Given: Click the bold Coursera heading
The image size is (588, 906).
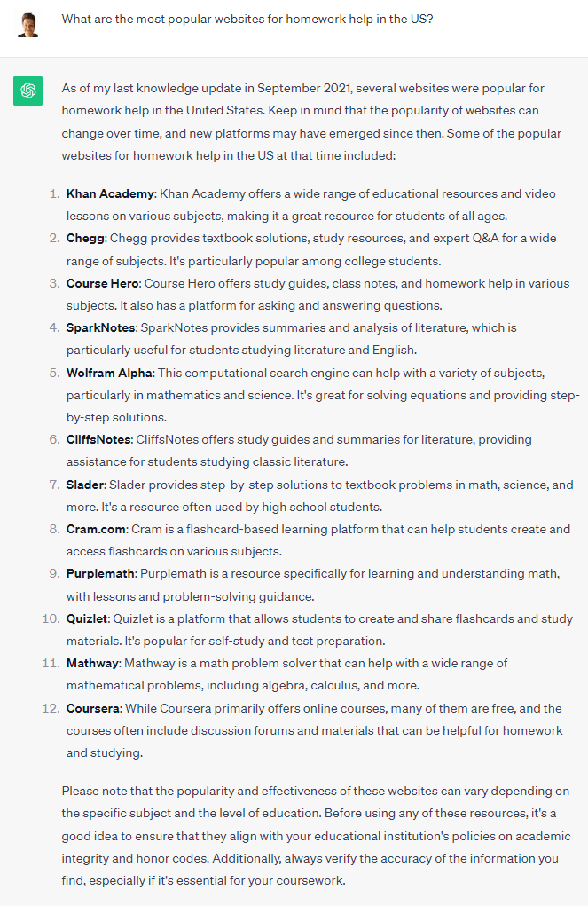Looking at the screenshot, I should point(93,708).
